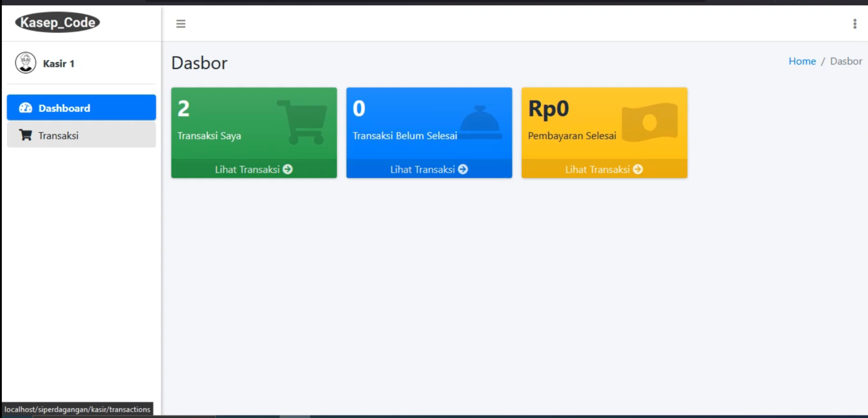Open Lihat Transaksi on Pembayaran Selesai card
Viewport: 868px width, 418px height.
(x=604, y=169)
